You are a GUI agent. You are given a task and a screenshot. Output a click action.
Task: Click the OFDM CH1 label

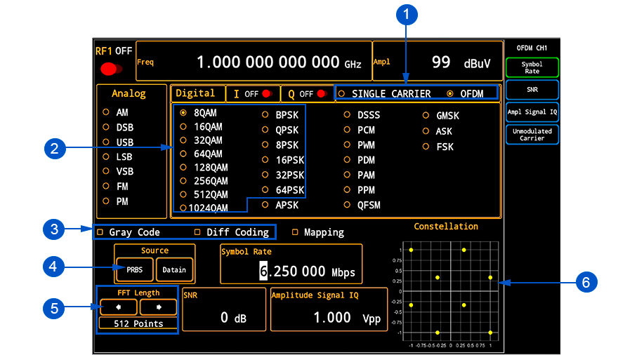click(532, 48)
